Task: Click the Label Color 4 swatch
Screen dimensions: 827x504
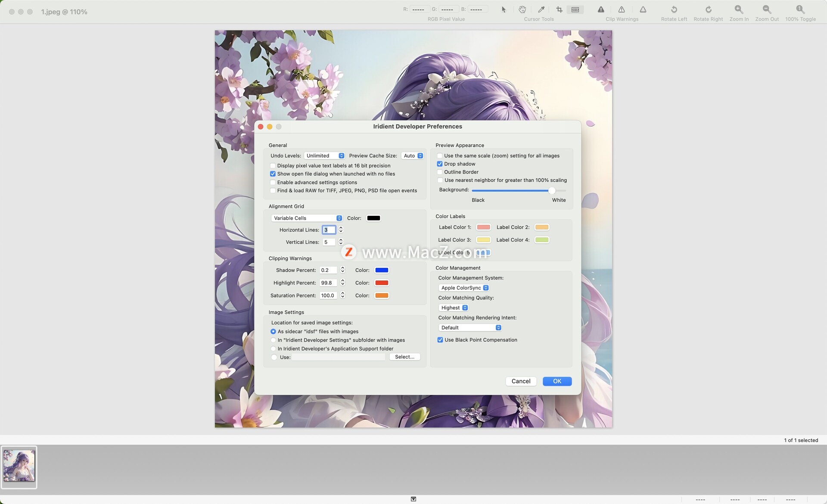Action: point(541,240)
